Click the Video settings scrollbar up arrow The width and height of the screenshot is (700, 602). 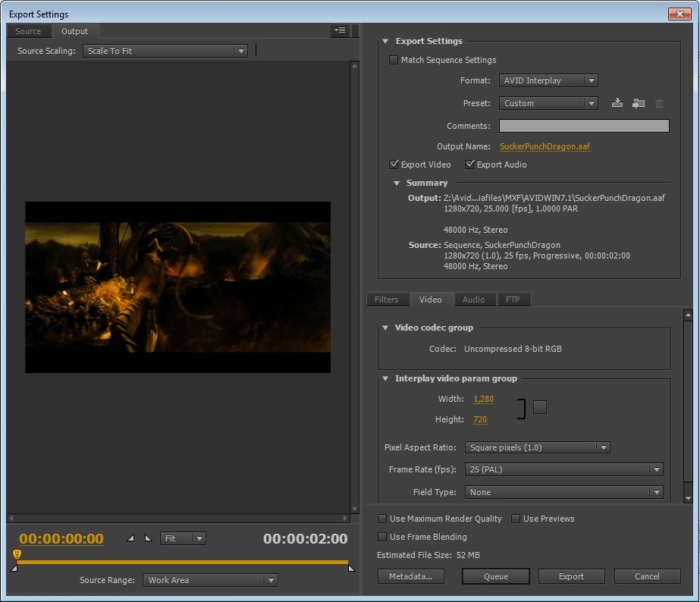[x=688, y=315]
